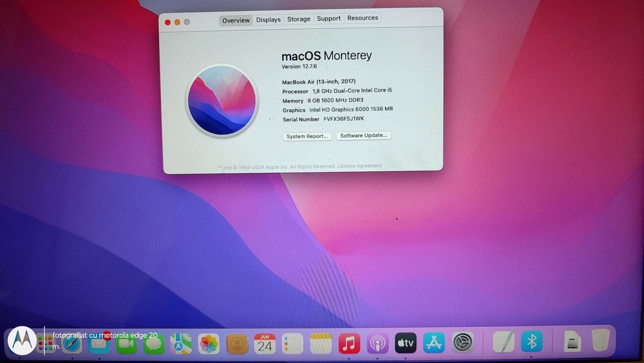
Task: Go to the Support tab
Action: pyautogui.click(x=328, y=19)
